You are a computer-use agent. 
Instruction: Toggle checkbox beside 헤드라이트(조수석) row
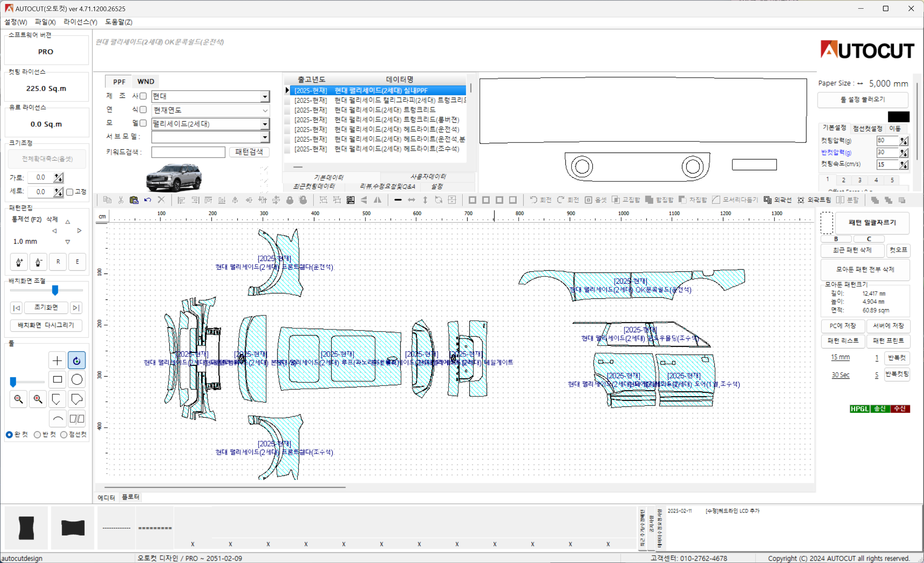click(287, 149)
